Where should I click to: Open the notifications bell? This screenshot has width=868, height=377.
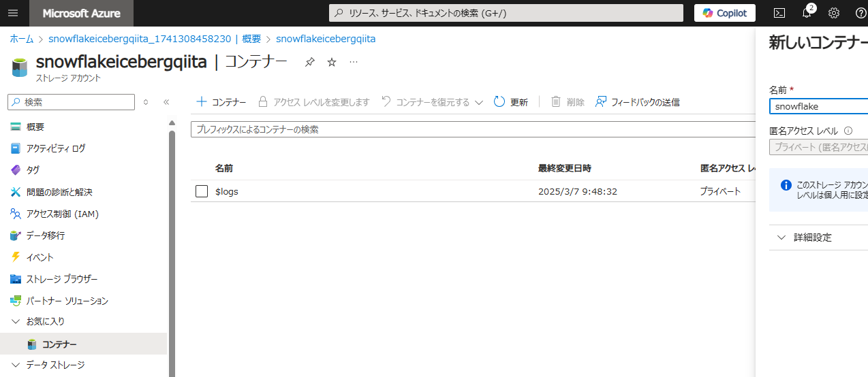[807, 13]
